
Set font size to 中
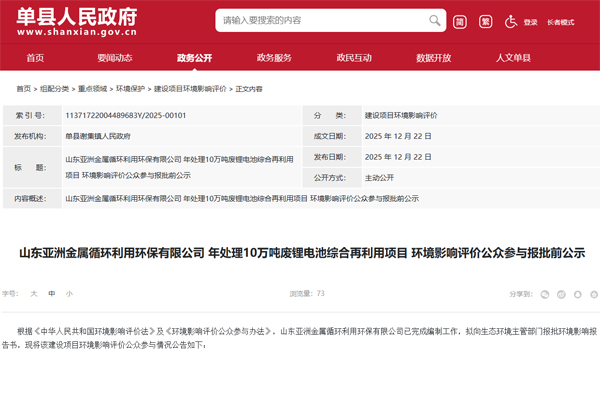pos(51,294)
